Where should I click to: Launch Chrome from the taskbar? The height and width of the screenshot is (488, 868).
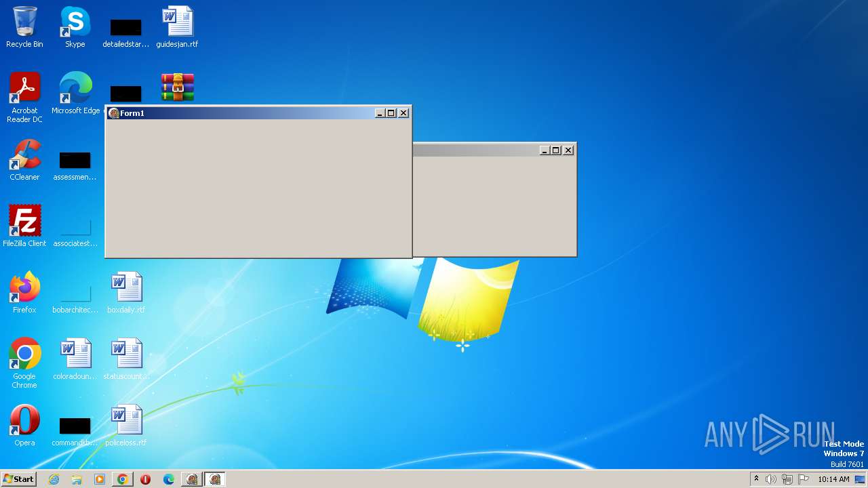123,479
